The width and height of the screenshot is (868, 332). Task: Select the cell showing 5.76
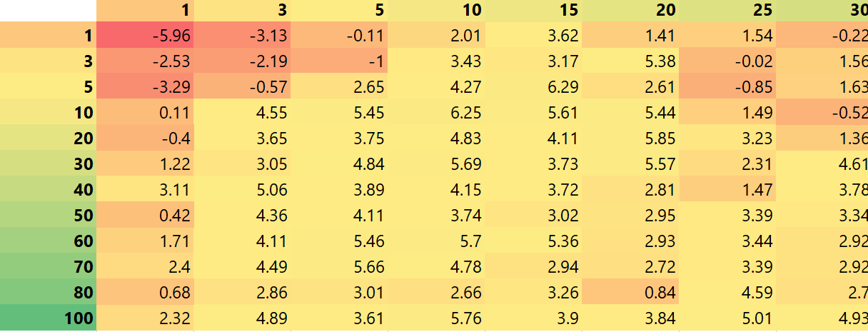coord(436,318)
